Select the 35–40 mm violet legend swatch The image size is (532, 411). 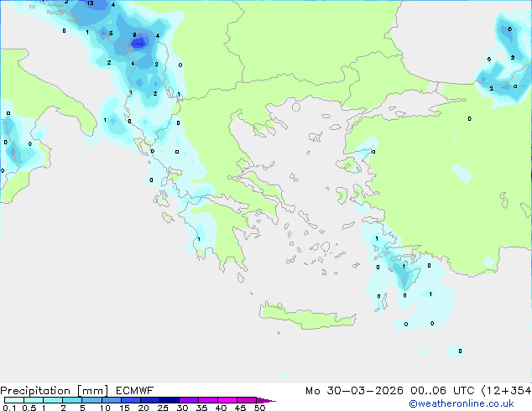208,400
